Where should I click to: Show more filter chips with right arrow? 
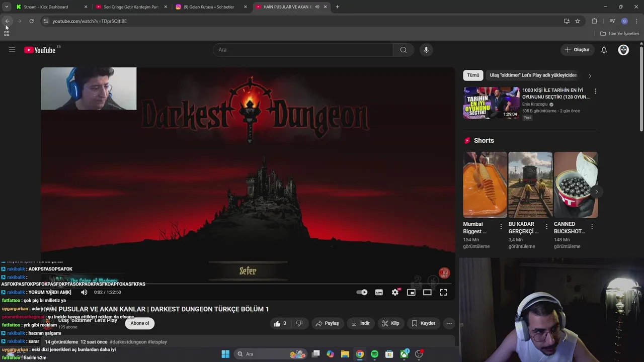(x=590, y=76)
